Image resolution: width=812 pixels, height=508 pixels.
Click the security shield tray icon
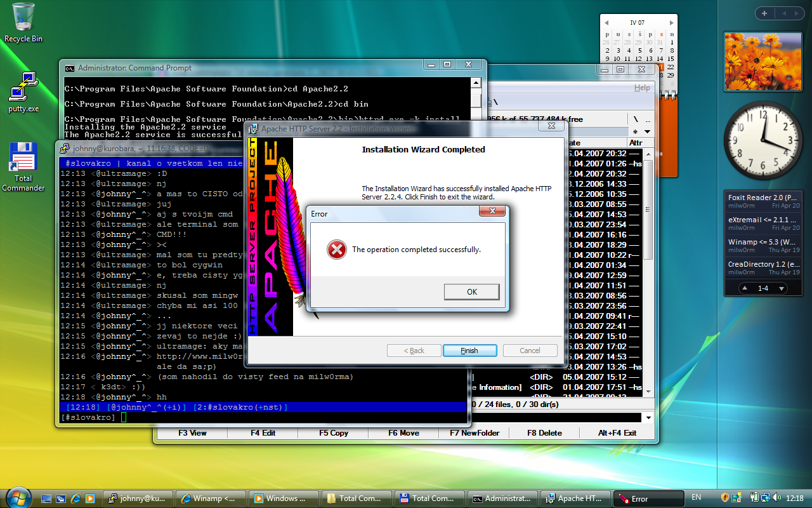coord(725,498)
